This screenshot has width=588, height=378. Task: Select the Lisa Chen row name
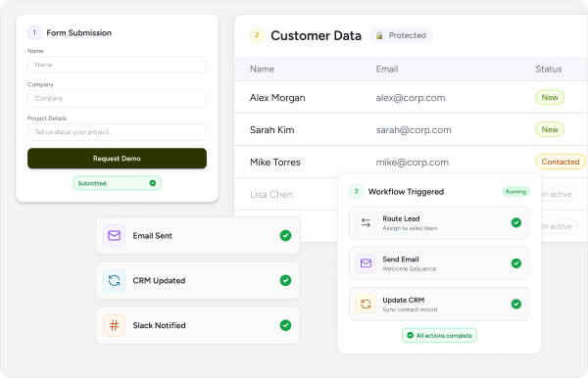tap(271, 195)
